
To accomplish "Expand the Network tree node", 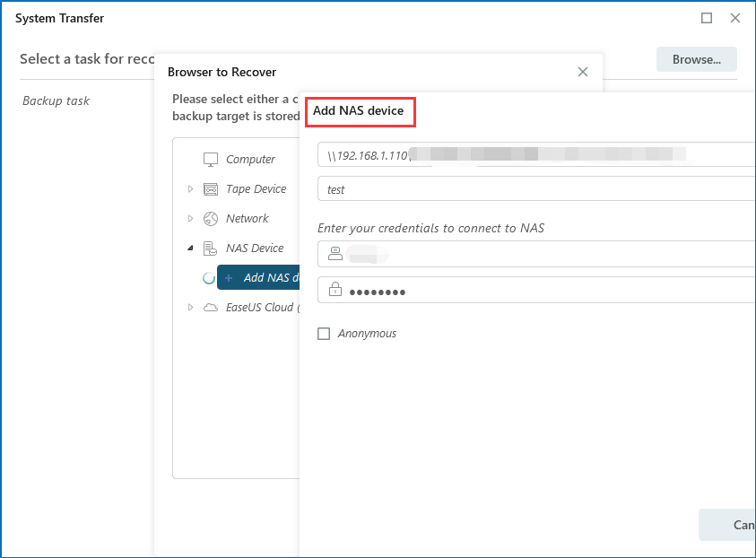I will click(x=190, y=219).
